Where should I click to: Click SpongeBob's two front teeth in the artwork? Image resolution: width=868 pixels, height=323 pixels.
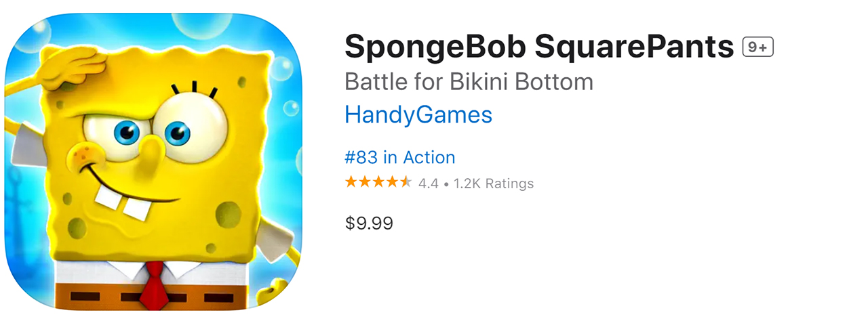tap(122, 200)
